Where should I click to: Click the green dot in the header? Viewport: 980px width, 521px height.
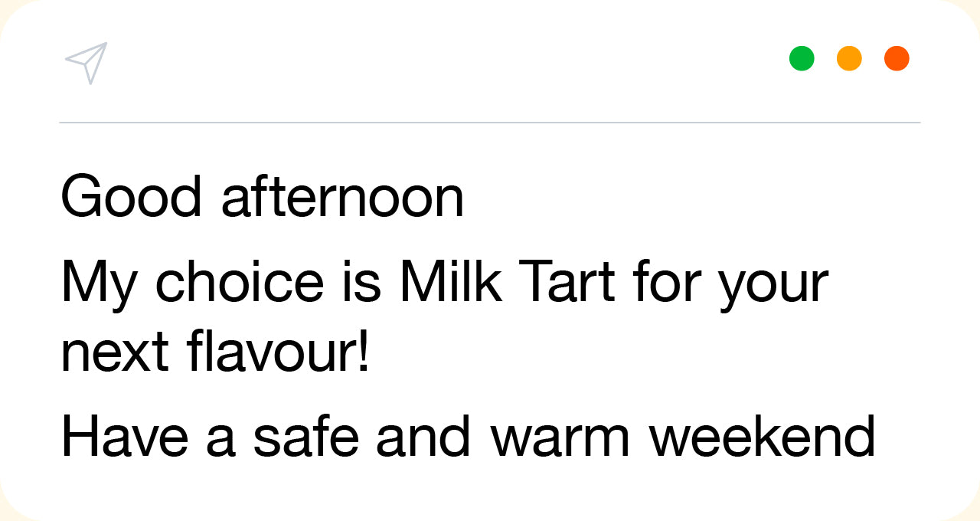tap(802, 58)
